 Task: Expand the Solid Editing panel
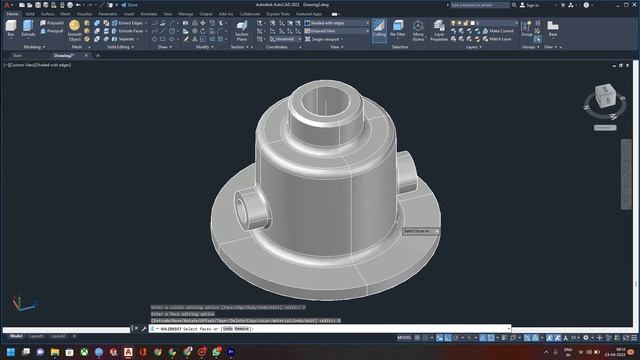tap(120, 47)
